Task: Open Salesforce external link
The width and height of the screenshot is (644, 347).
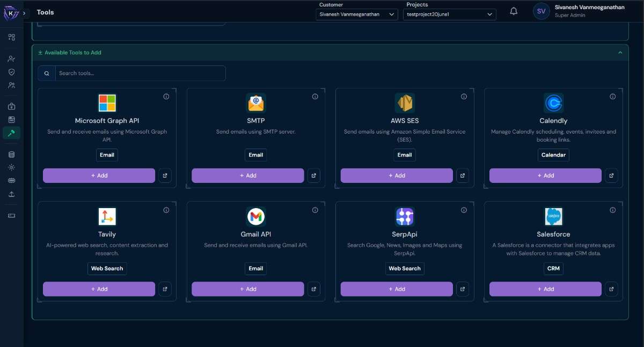Action: click(x=611, y=289)
